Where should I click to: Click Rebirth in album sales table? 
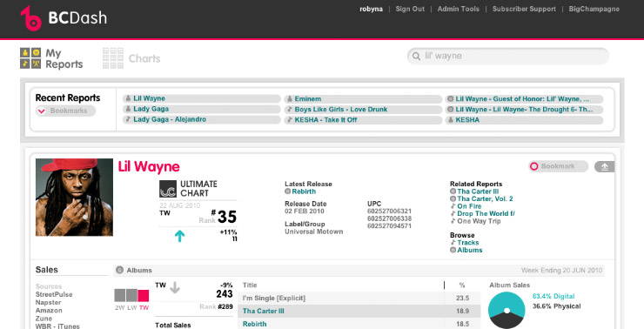(255, 324)
